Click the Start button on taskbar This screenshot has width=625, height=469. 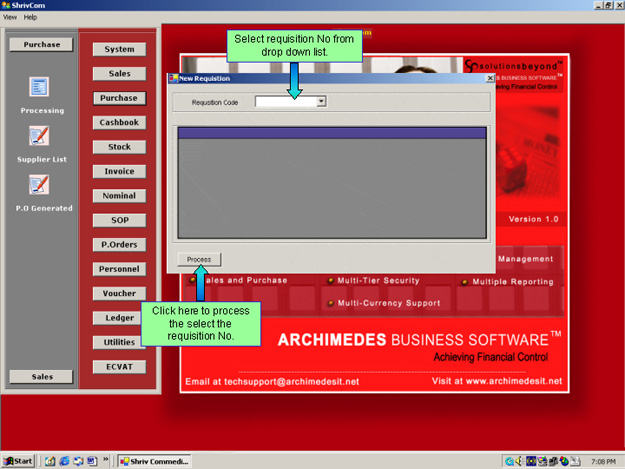[18, 461]
